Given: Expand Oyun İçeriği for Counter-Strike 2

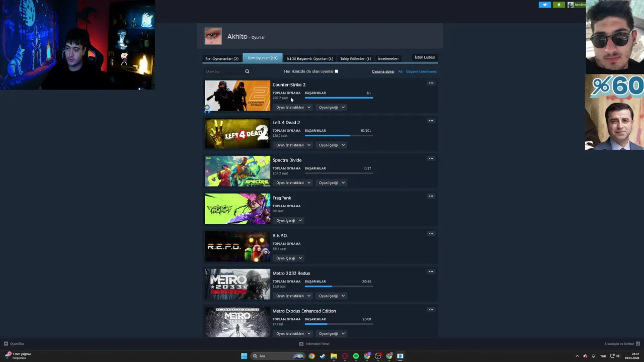Looking at the screenshot, I should click(x=331, y=107).
